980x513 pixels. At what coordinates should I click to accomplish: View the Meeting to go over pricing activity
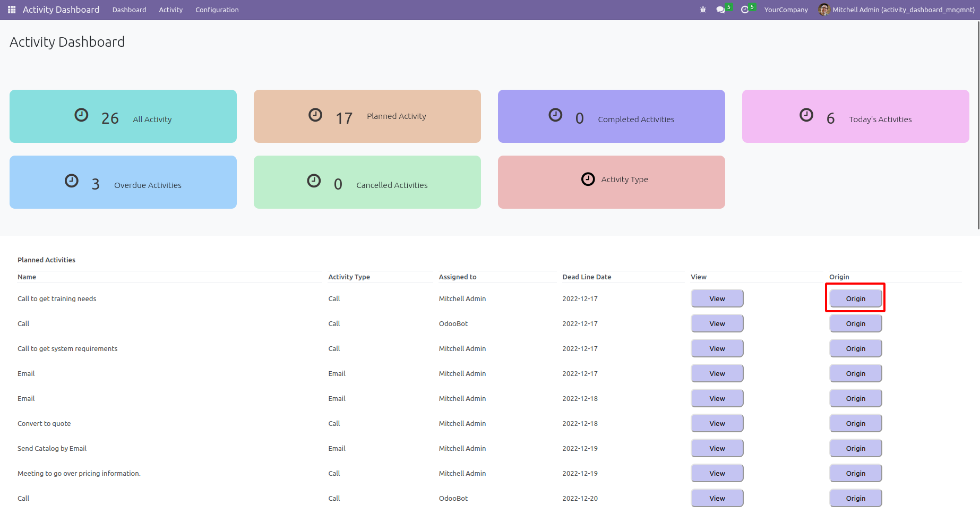tap(717, 473)
